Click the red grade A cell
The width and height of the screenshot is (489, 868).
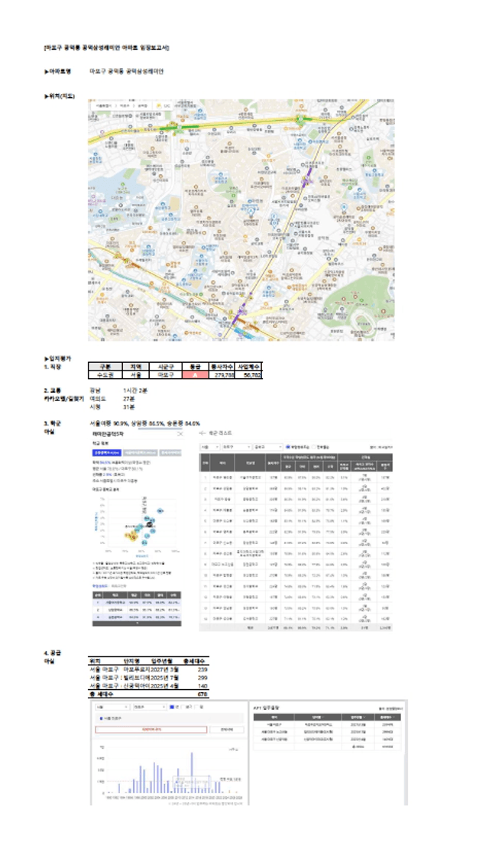[194, 374]
